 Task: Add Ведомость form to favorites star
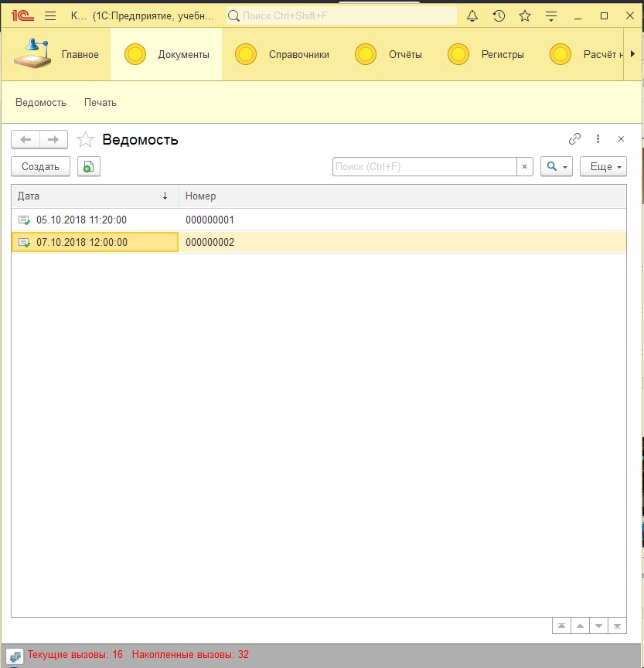[85, 139]
